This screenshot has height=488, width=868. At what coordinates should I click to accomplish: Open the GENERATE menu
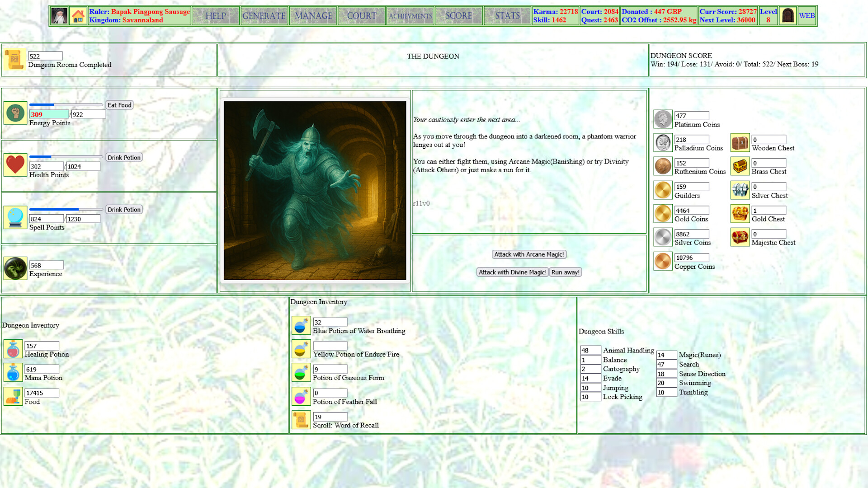tap(264, 16)
